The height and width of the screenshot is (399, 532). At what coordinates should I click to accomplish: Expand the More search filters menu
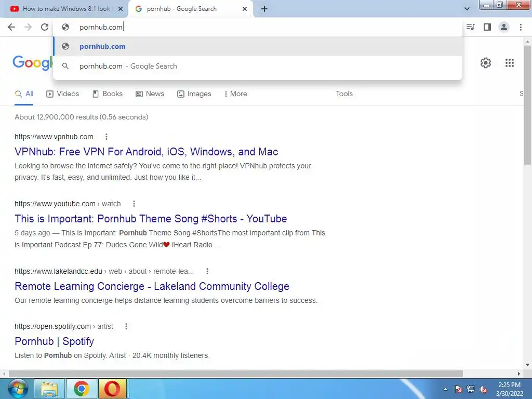[235, 94]
